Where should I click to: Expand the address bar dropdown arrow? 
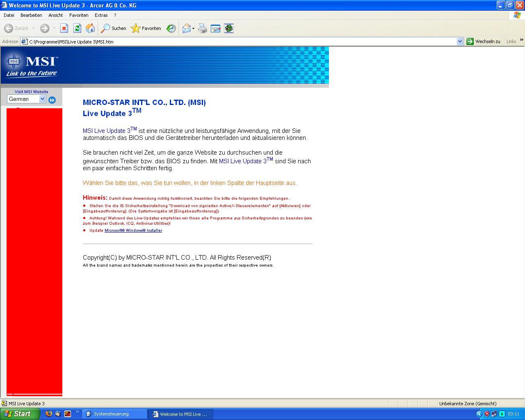[x=460, y=41]
